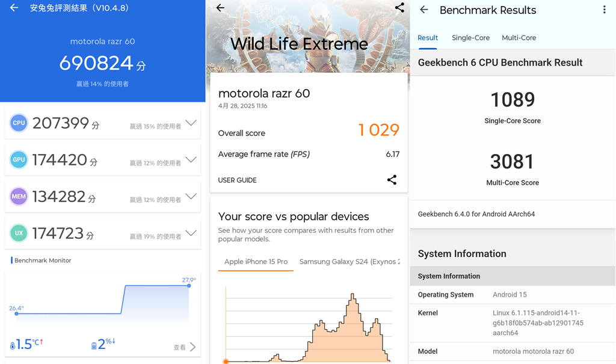Viewport: 616px width, 364px height.
Task: Share the score beside USER GUIDE
Action: pos(392,180)
